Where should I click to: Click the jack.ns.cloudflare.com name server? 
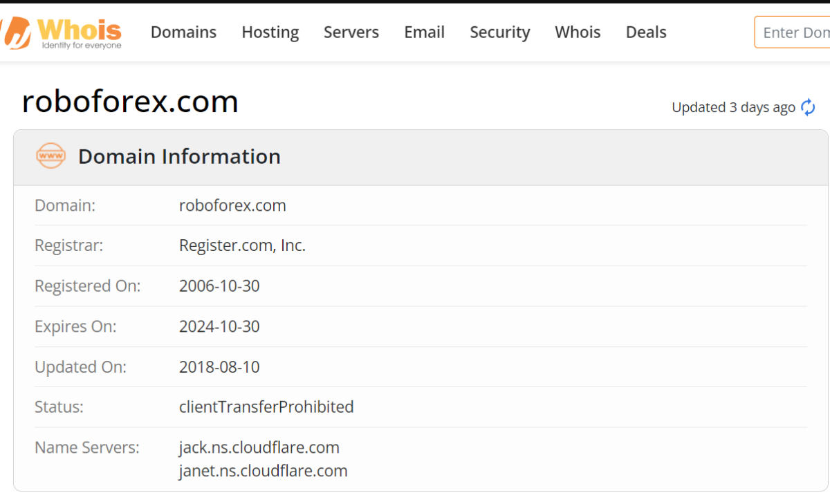pyautogui.click(x=259, y=447)
